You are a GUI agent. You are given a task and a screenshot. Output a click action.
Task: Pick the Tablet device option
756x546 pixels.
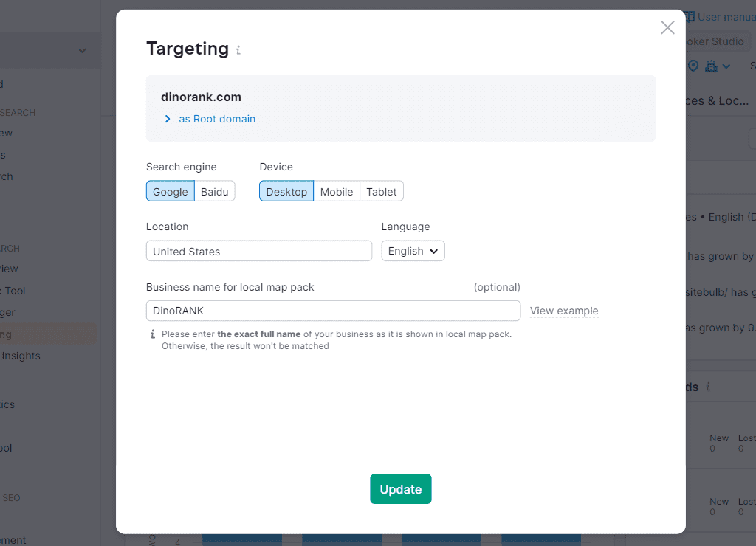pos(382,191)
